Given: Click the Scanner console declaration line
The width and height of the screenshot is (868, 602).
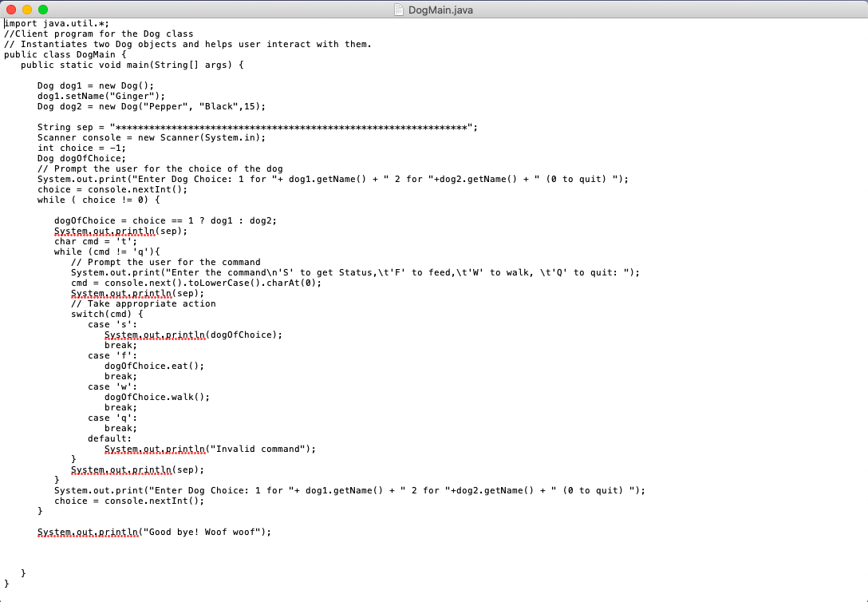Looking at the screenshot, I should pos(152,137).
